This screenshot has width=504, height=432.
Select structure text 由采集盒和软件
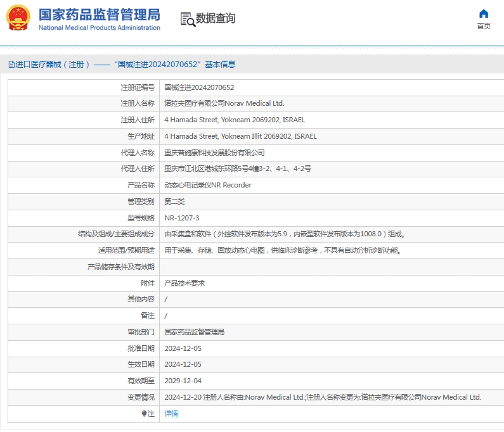(285, 234)
